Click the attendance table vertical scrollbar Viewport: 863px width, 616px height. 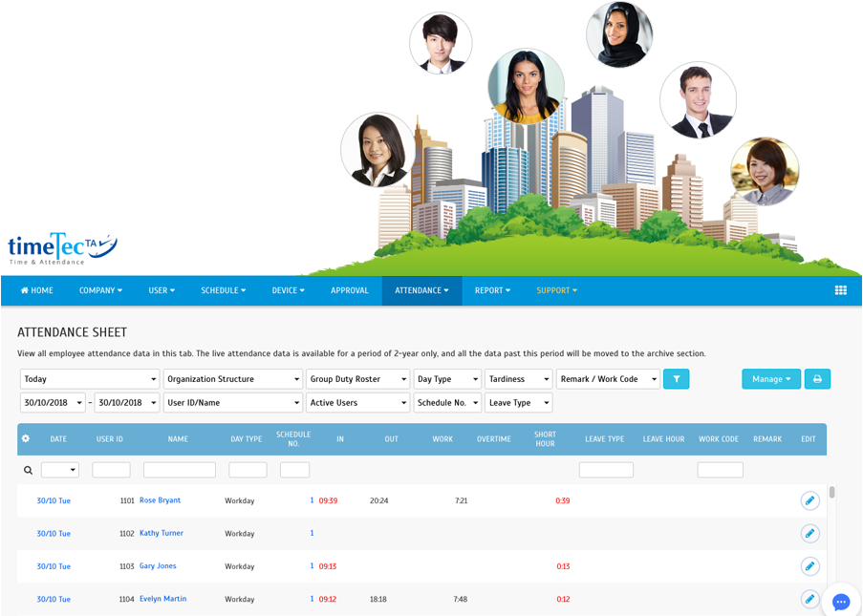tap(832, 493)
